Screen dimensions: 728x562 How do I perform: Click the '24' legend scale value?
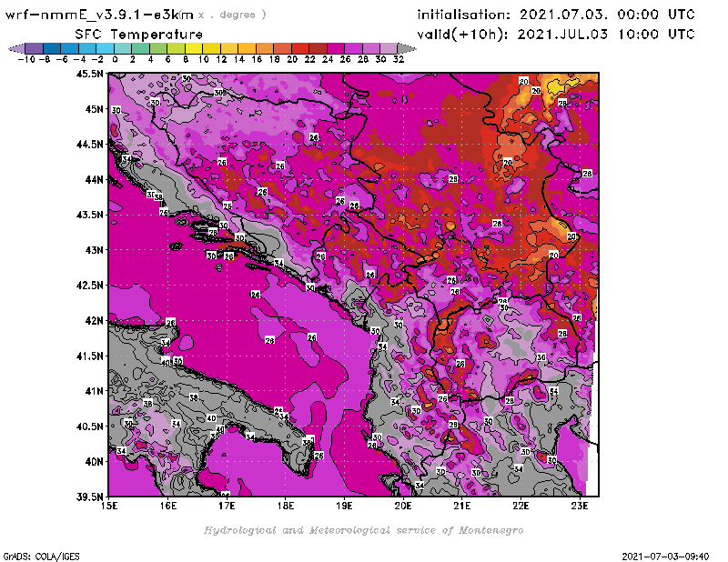[x=328, y=59]
